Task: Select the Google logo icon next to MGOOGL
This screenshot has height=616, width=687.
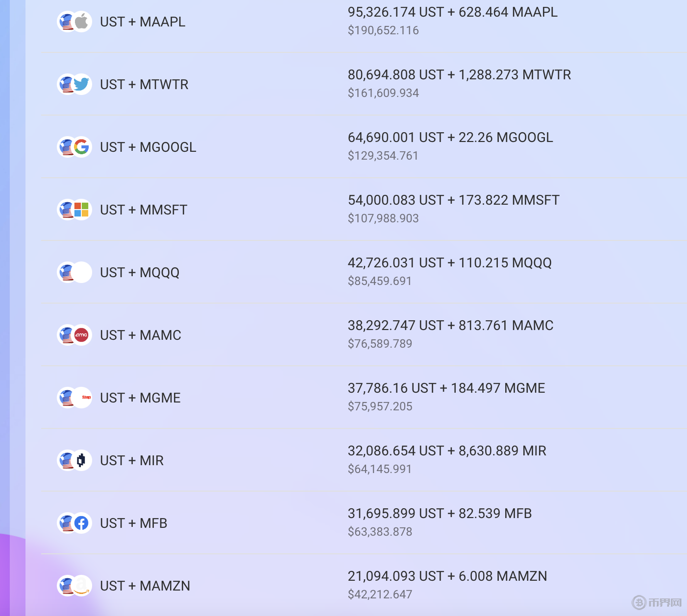Action: [82, 147]
